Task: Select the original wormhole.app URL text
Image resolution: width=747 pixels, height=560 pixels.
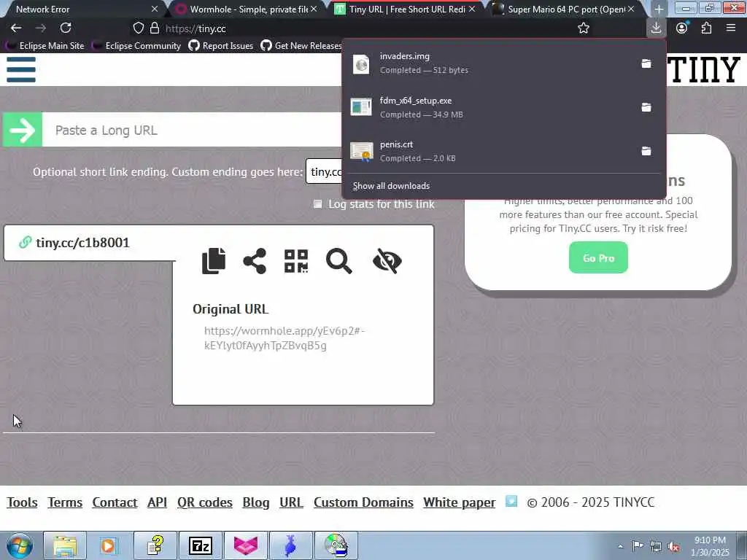Action: [285, 338]
